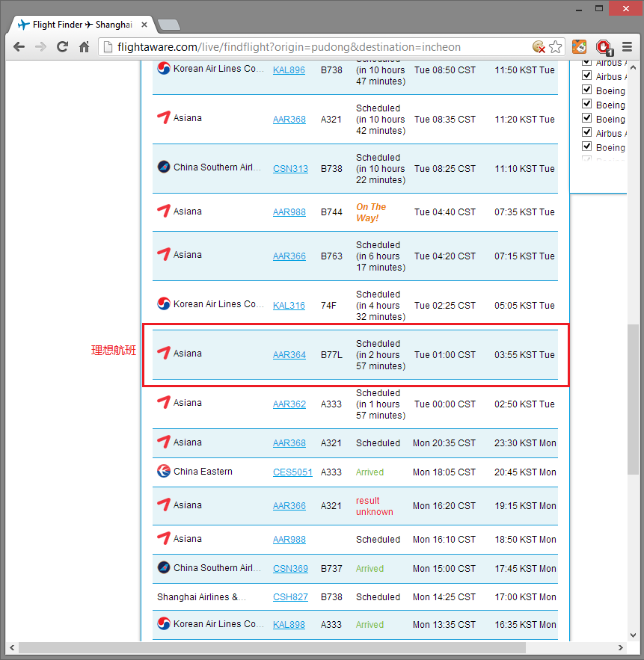Click Asiana logo in result unknown row

pos(164,505)
